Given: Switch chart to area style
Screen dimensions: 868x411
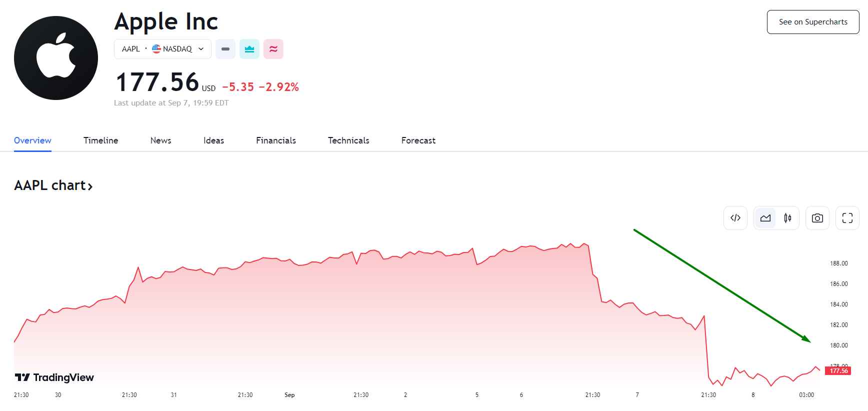Looking at the screenshot, I should (x=765, y=218).
